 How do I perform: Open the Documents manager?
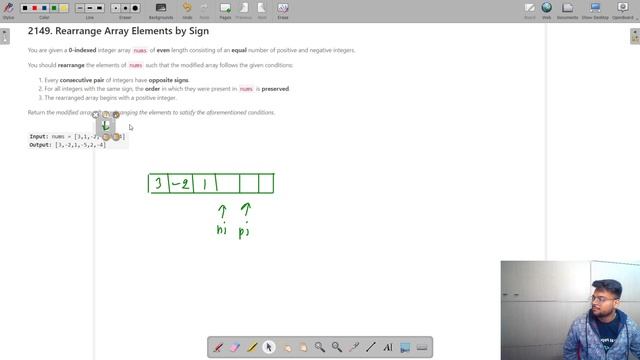(x=567, y=10)
